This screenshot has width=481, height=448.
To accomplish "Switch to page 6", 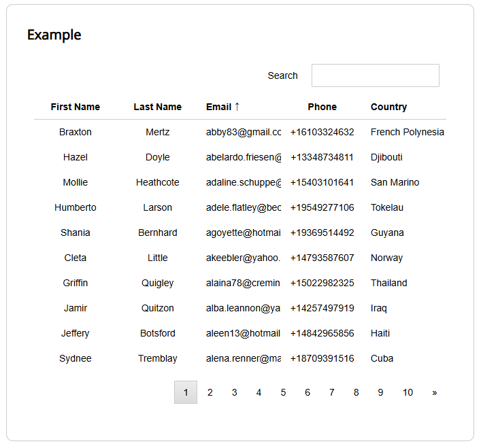I will point(308,392).
